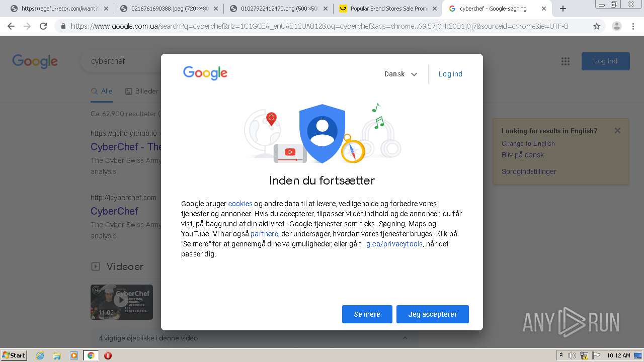Click Log ind link in the dialog

(x=450, y=74)
